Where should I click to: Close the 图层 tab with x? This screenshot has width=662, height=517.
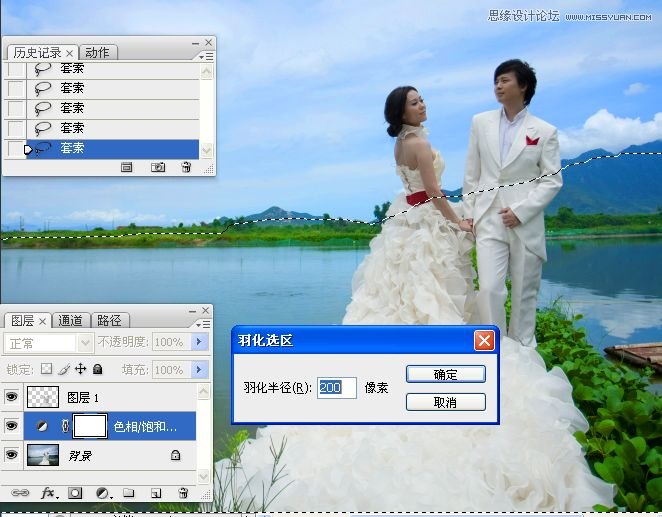click(x=42, y=322)
